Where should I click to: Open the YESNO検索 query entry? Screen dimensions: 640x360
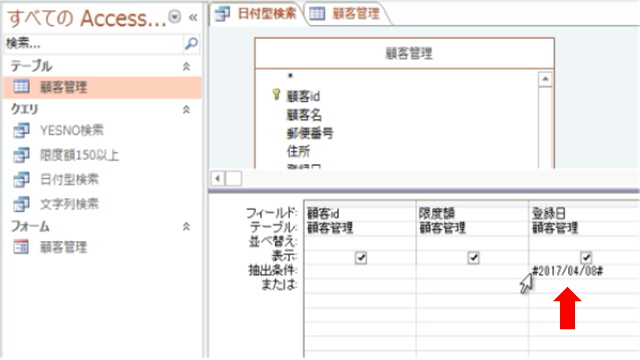(72, 131)
